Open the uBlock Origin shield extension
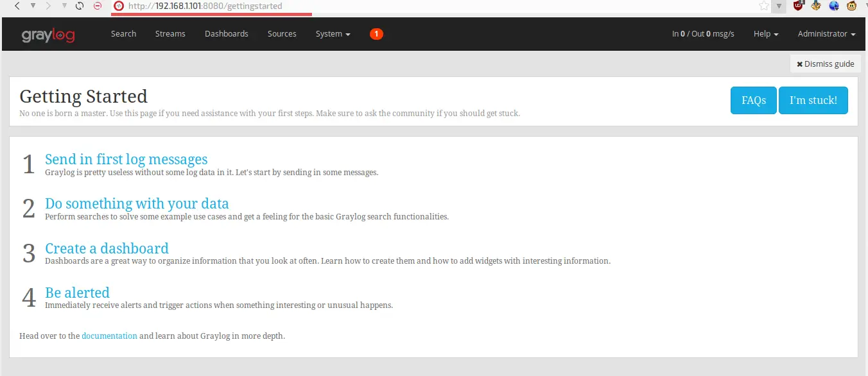The image size is (868, 376). (798, 6)
